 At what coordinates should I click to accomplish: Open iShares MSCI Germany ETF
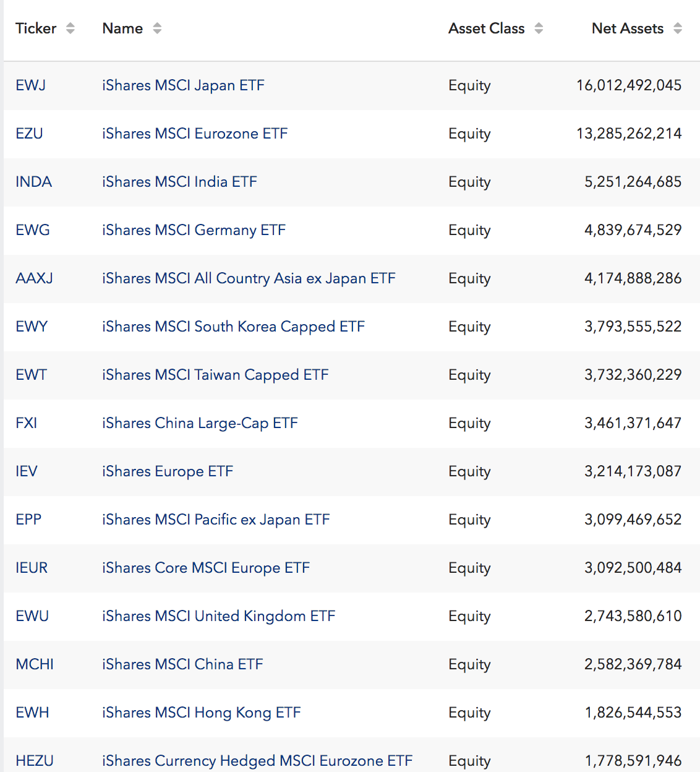coord(194,230)
